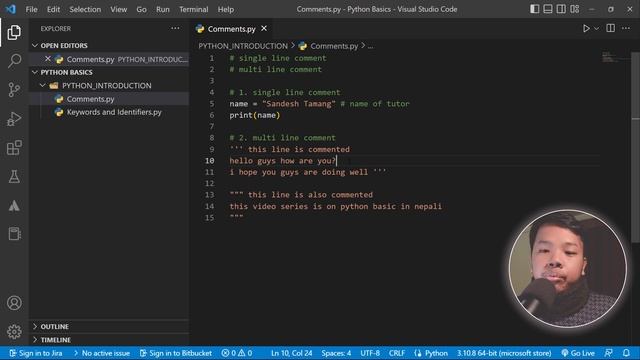
Task: Open the Explorer view in activity bar
Action: click(14, 32)
